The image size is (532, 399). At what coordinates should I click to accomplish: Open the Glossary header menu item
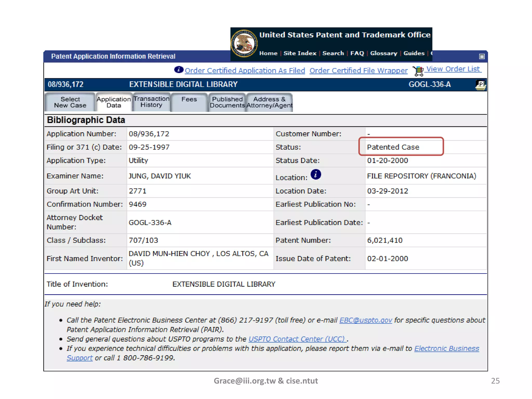point(383,53)
